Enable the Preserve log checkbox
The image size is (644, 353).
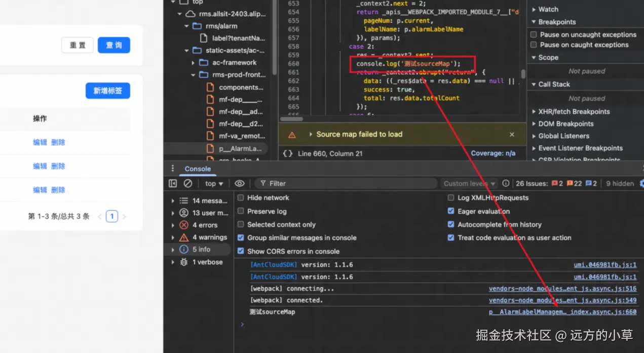pyautogui.click(x=241, y=211)
